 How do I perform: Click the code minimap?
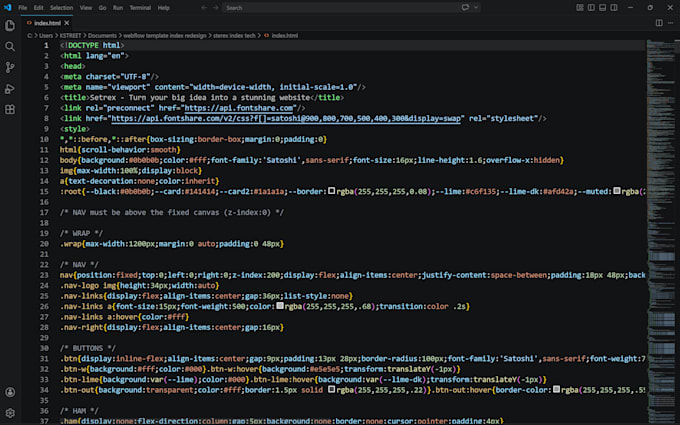click(x=660, y=232)
